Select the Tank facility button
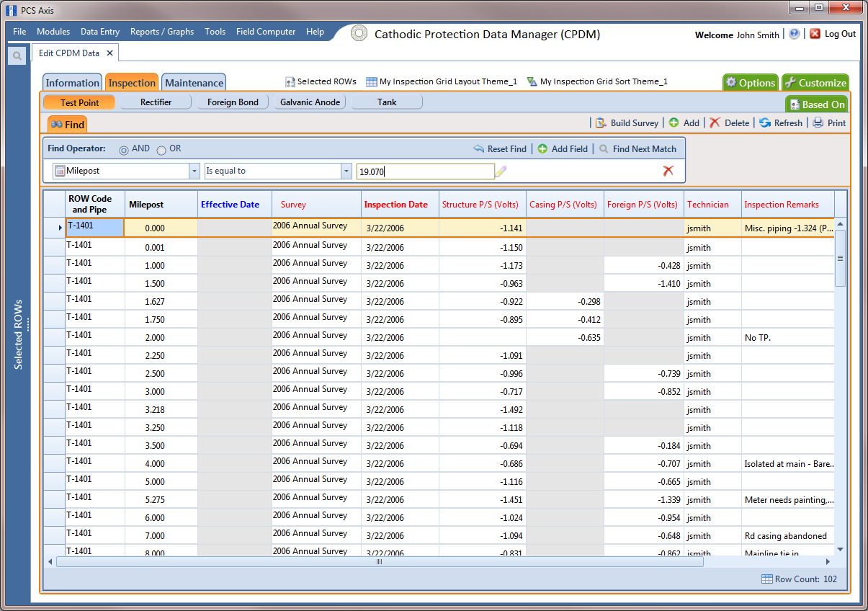868x611 pixels. pos(387,102)
